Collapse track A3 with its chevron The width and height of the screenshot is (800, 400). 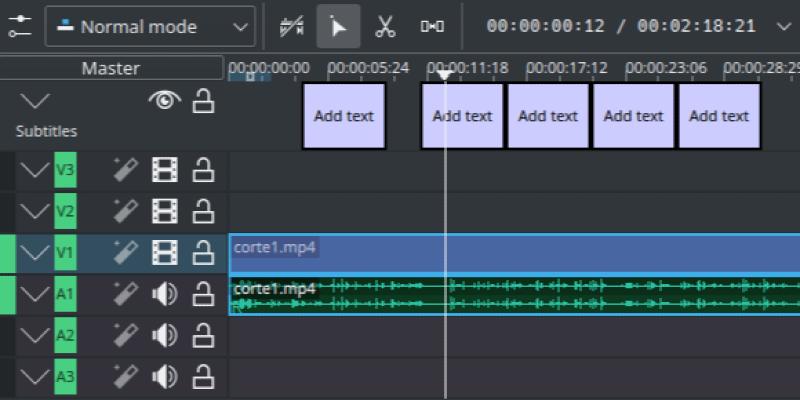(x=35, y=377)
